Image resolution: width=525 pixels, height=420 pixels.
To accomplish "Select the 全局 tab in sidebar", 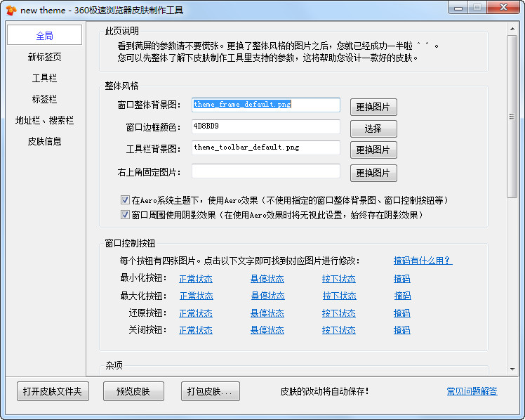I will click(44, 35).
